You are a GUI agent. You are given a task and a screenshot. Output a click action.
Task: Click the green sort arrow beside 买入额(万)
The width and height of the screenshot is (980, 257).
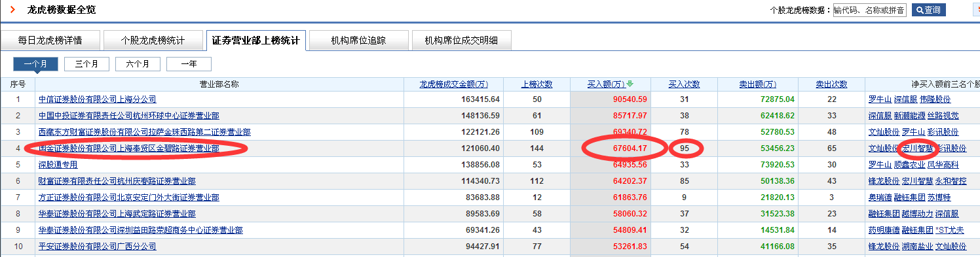[x=630, y=84]
